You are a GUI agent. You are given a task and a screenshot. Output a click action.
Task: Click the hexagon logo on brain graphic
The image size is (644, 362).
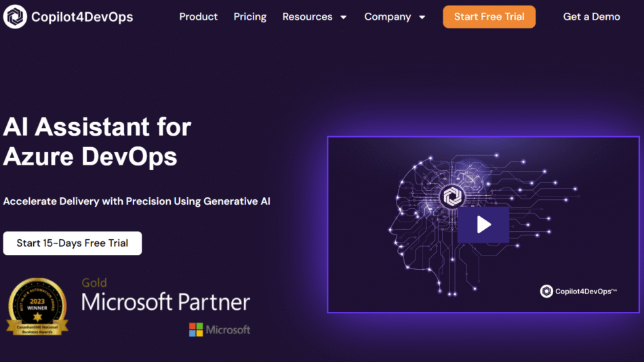point(452,197)
